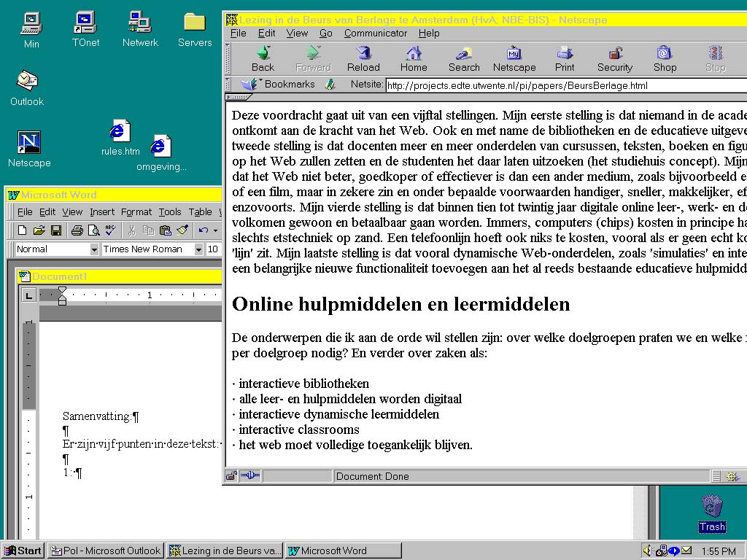Click the indent marker on Word's ruler

pos(62,296)
